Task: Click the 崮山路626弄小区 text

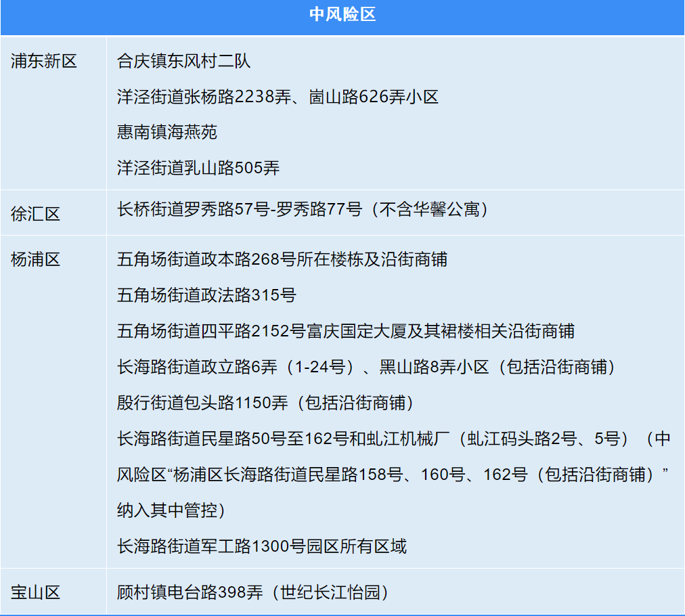Action: coord(372,97)
